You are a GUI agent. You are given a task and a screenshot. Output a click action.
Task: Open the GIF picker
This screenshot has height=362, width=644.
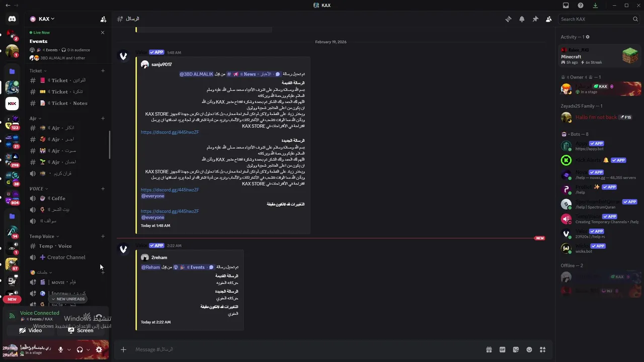[x=502, y=349]
